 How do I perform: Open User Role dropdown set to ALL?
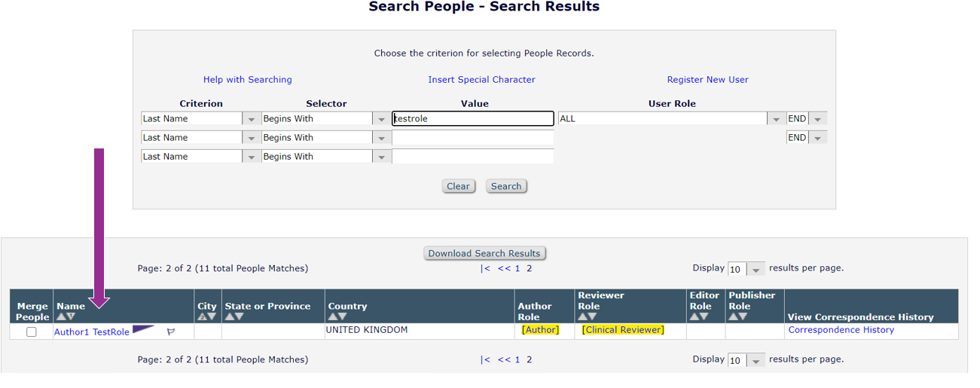pos(776,119)
